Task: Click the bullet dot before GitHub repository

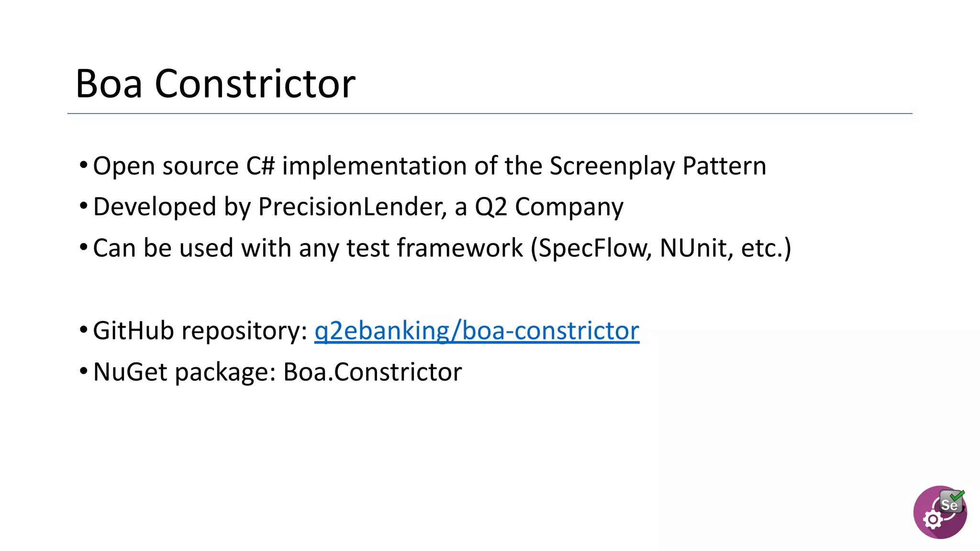Action: pyautogui.click(x=83, y=330)
